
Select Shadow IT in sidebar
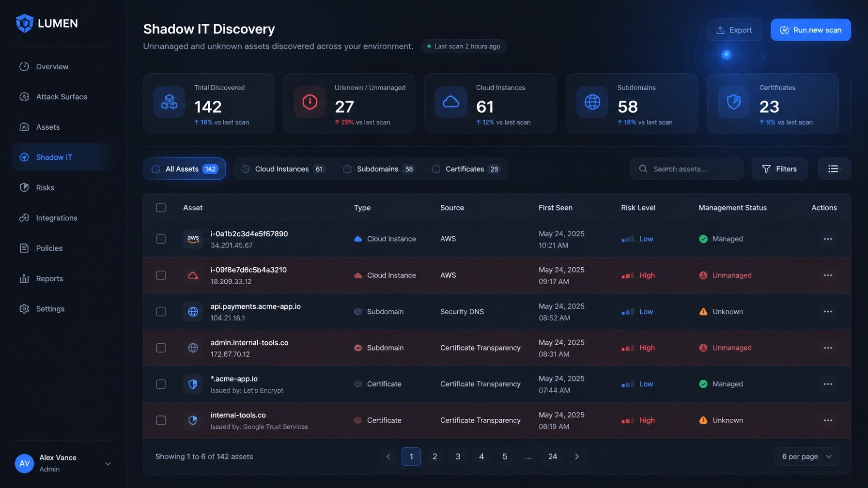(x=63, y=157)
